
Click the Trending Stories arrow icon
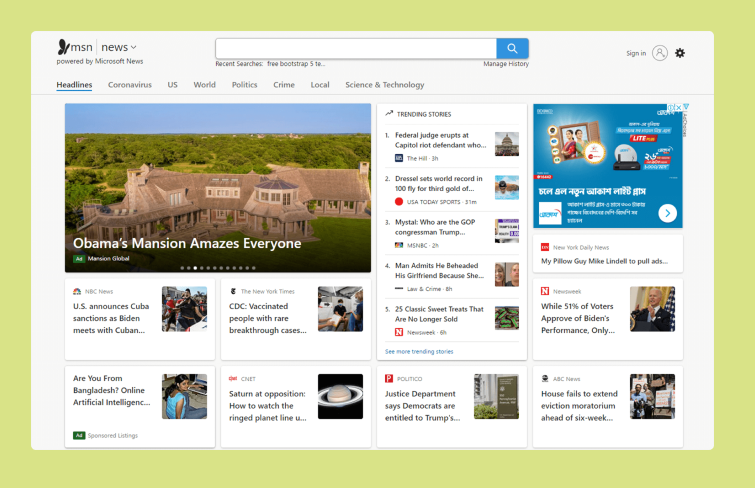tap(389, 114)
